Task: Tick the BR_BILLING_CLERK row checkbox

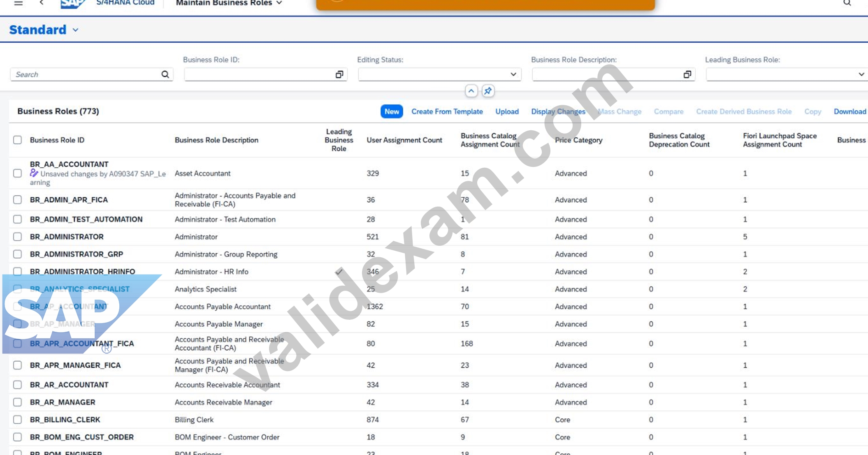Action: pos(17,420)
